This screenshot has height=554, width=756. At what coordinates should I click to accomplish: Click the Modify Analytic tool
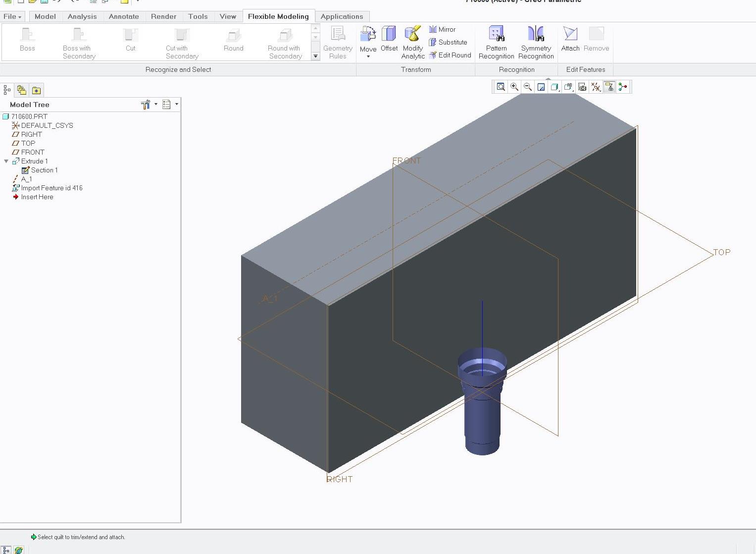413,43
